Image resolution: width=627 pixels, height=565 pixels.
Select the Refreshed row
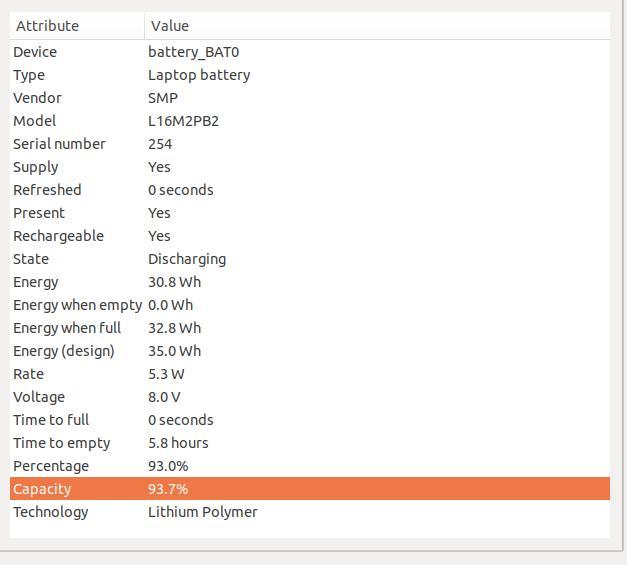[310, 190]
